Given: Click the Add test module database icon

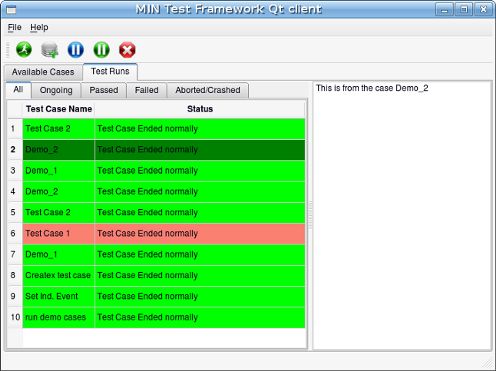Looking at the screenshot, I should [50, 50].
